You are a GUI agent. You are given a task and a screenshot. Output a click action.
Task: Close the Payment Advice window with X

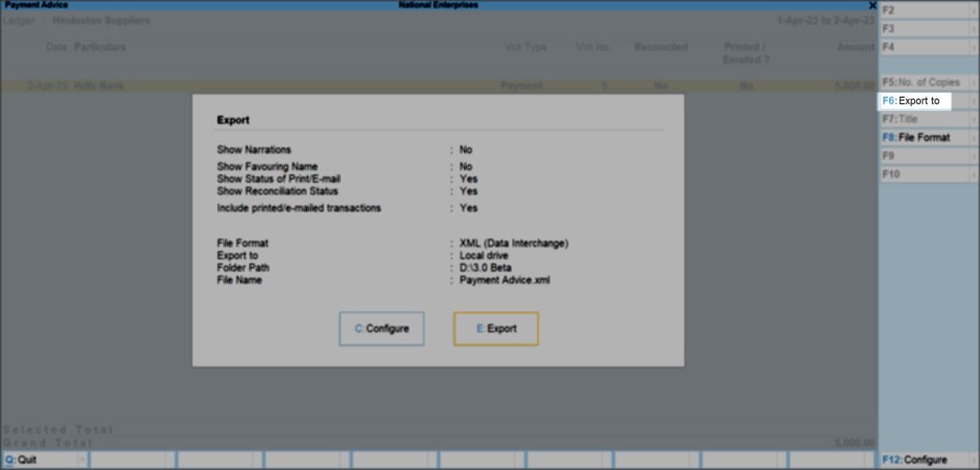click(873, 5)
